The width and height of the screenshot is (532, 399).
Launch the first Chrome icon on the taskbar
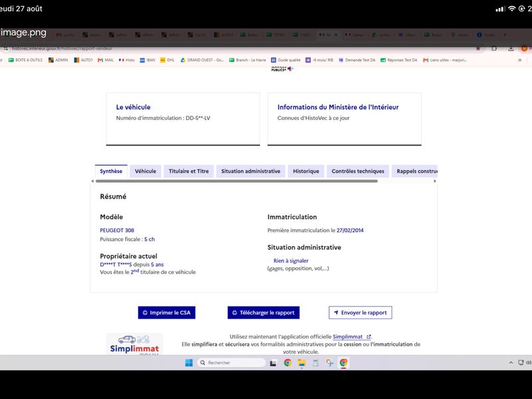tap(288, 362)
